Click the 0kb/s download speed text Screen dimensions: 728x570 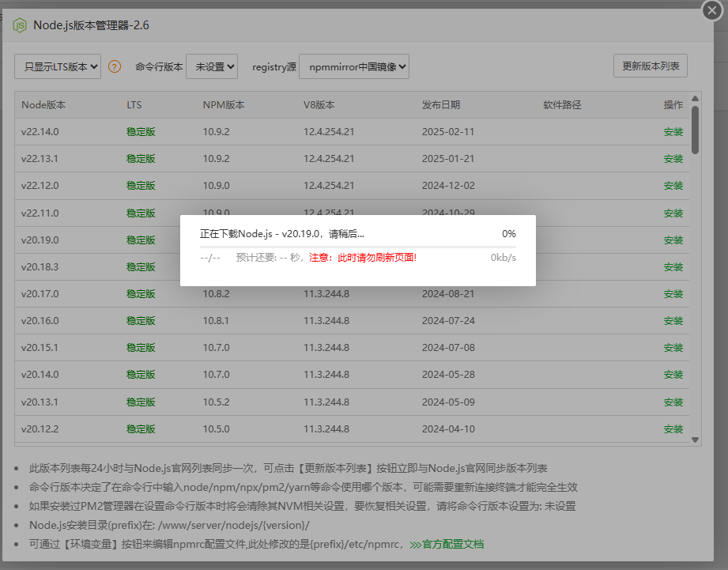pyautogui.click(x=504, y=258)
